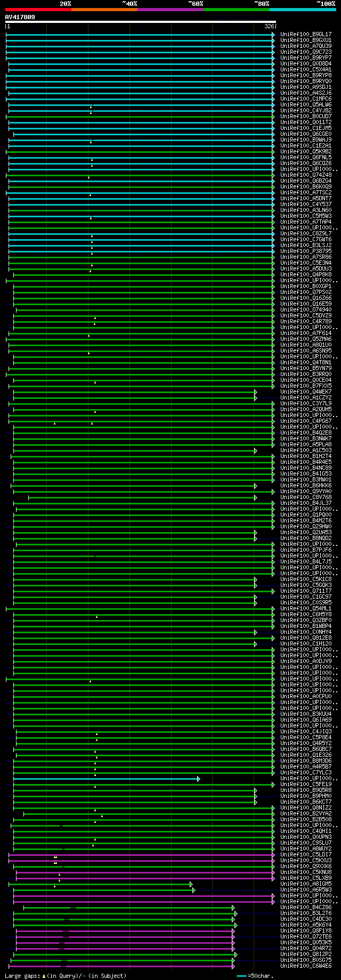Open hit UniRef100_C8Z9L7

point(306,233)
